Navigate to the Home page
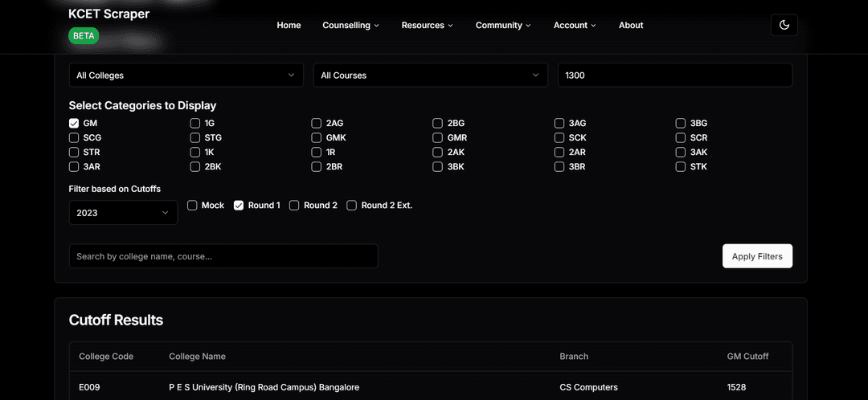 point(289,25)
